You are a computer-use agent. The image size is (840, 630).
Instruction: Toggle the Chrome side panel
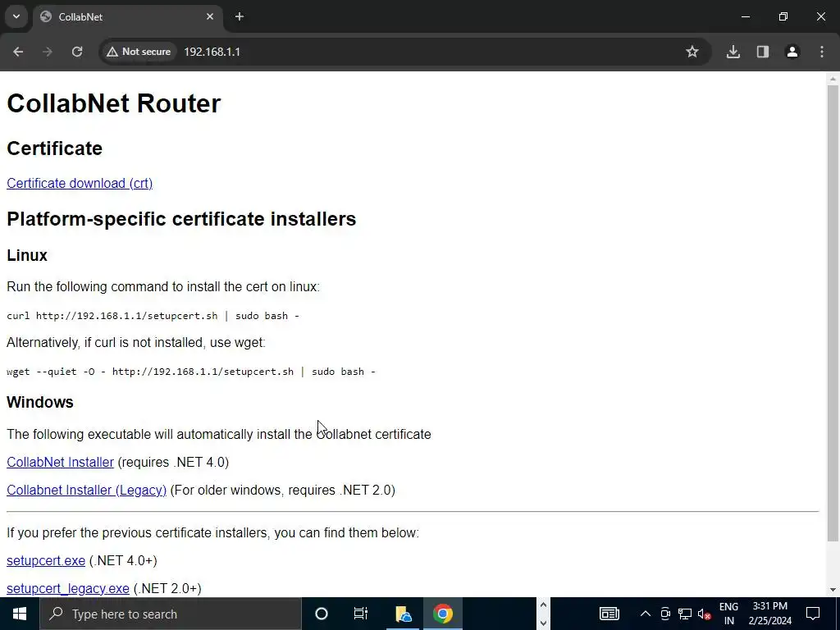[763, 52]
